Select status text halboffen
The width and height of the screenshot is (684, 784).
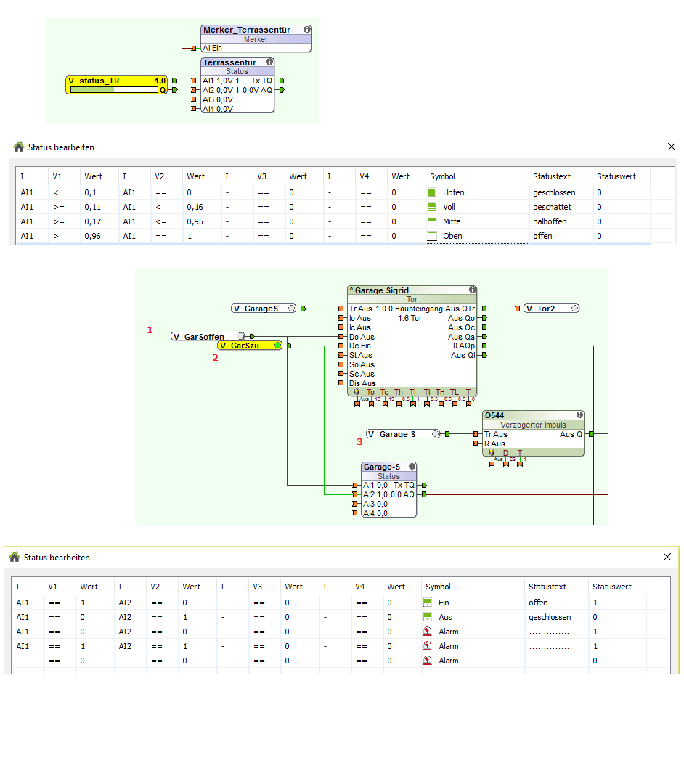[550, 221]
